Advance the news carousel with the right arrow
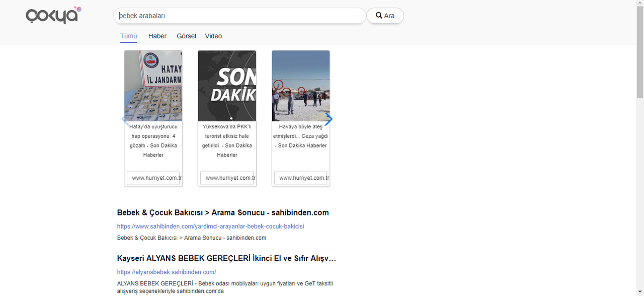 [329, 119]
